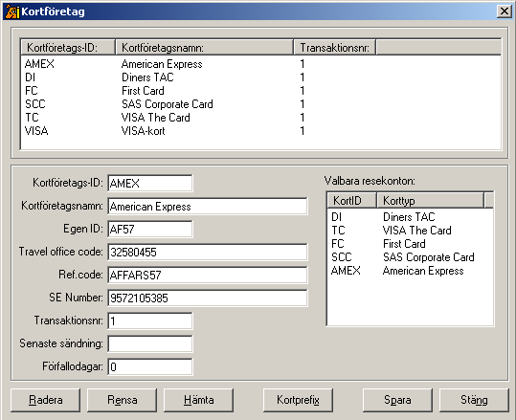
Task: Click the Radera button
Action: click(x=45, y=400)
